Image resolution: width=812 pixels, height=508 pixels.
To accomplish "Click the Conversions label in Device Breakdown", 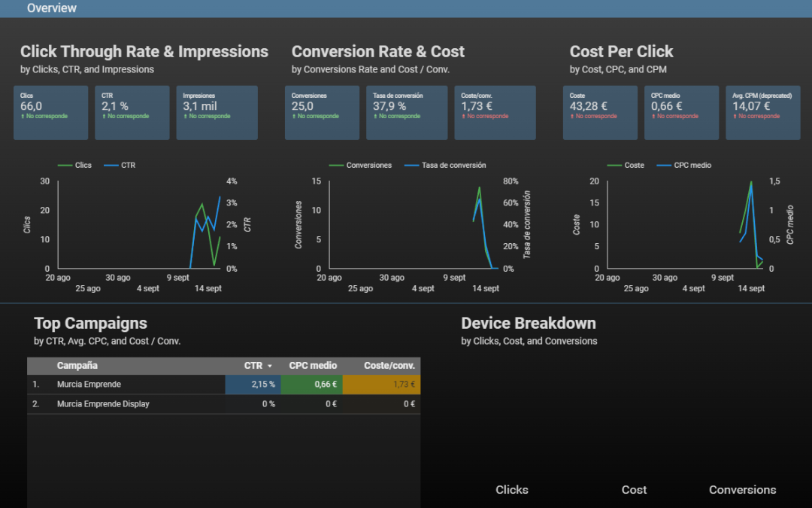I will click(x=743, y=489).
